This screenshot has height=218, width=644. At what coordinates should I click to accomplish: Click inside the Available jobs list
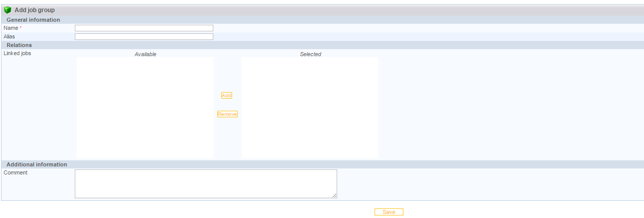tap(145, 108)
